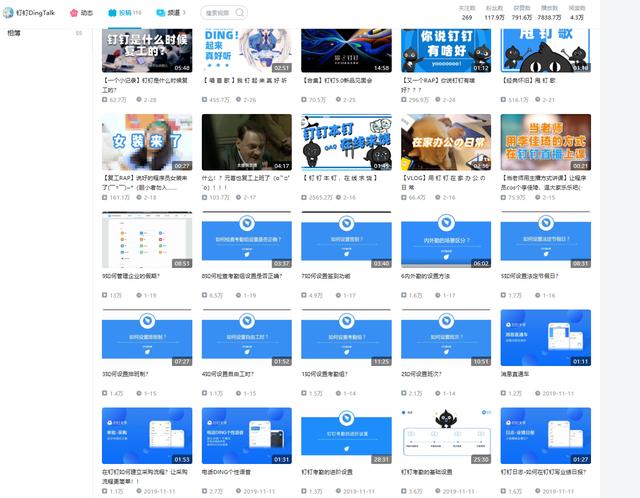Image resolution: width=640 pixels, height=498 pixels.
Task: Click title 【钉钉本钉，在线求饶】
Action: pyautogui.click(x=340, y=178)
